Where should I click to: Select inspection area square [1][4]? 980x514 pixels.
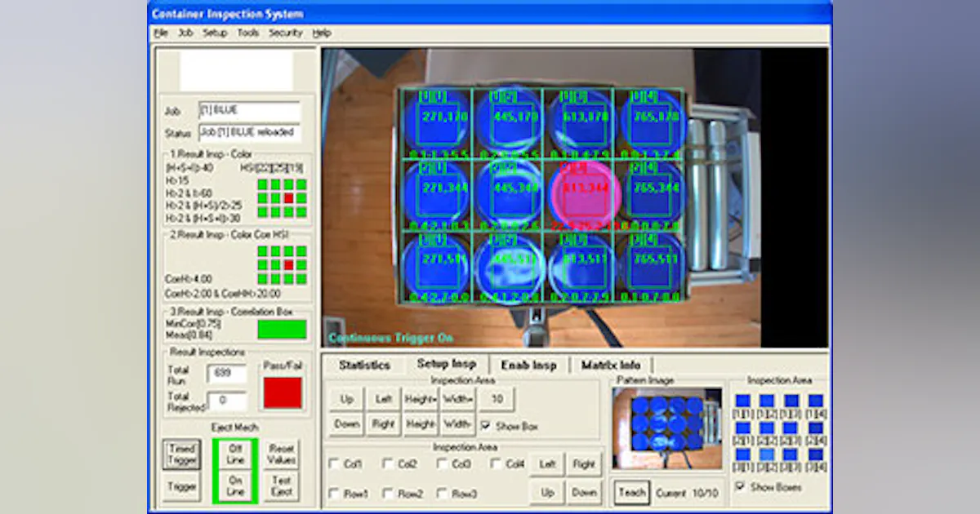pyautogui.click(x=816, y=401)
